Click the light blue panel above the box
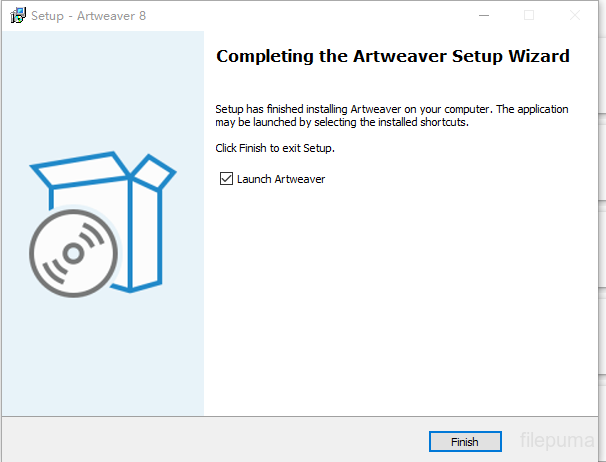The width and height of the screenshot is (606, 462). click(102, 90)
